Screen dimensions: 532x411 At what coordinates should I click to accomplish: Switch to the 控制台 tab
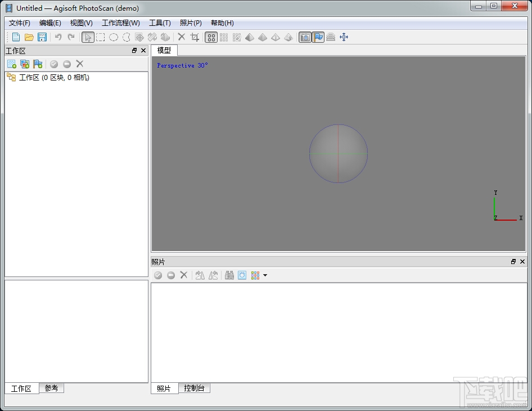pyautogui.click(x=194, y=388)
